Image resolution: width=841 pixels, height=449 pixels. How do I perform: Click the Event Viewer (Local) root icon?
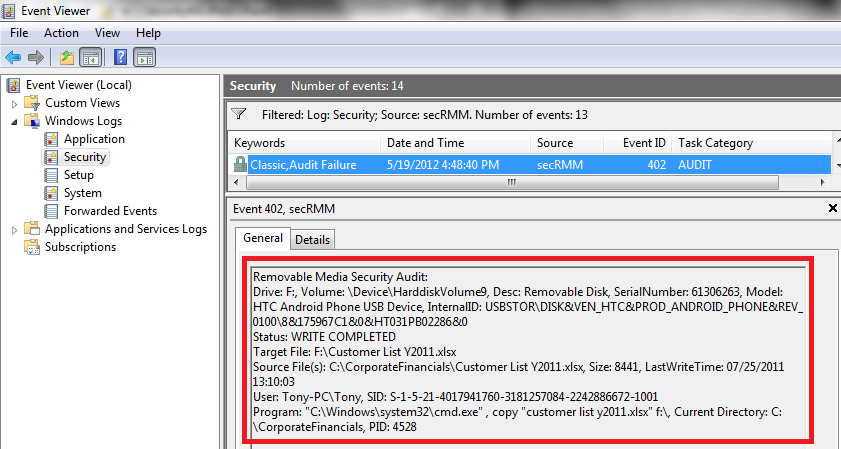pos(13,85)
